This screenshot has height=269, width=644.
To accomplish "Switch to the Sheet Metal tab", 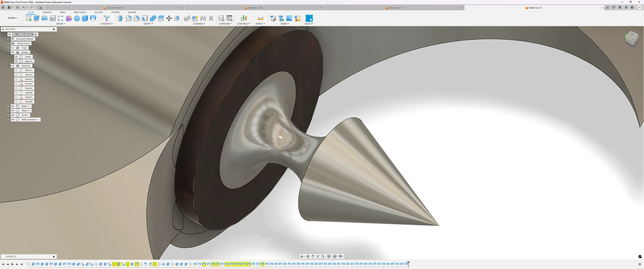I will pyautogui.click(x=80, y=12).
